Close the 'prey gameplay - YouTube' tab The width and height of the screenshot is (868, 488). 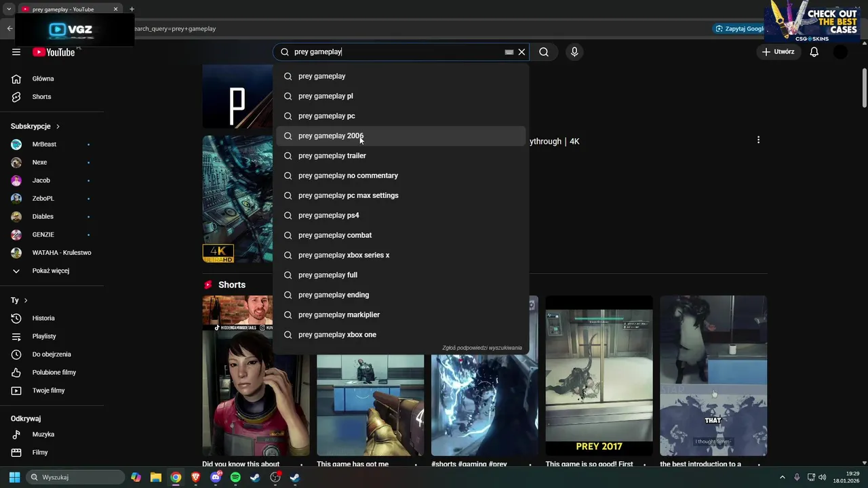pos(115,9)
